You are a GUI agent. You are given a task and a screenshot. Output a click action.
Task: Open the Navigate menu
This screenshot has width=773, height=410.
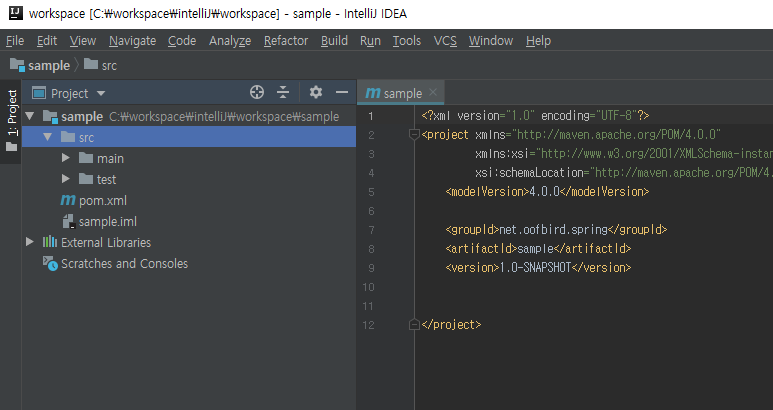133,41
